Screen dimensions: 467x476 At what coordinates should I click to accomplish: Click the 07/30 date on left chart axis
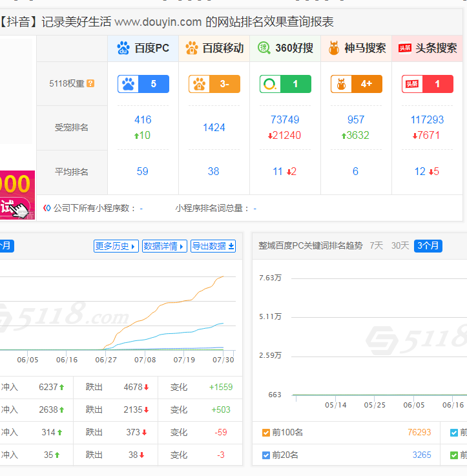(223, 360)
